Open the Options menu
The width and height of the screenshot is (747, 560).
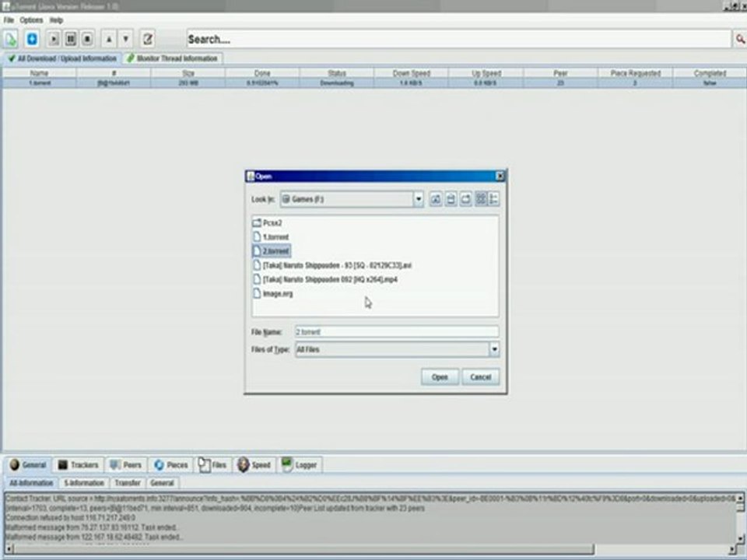[31, 19]
